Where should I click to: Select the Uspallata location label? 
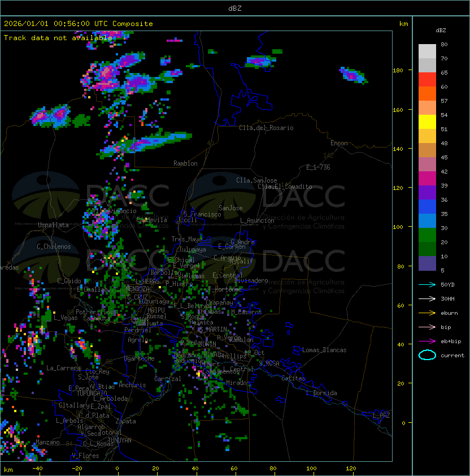pyautogui.click(x=53, y=225)
